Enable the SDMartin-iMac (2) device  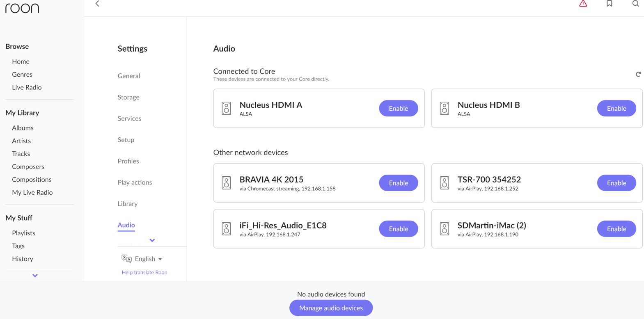[616, 229]
